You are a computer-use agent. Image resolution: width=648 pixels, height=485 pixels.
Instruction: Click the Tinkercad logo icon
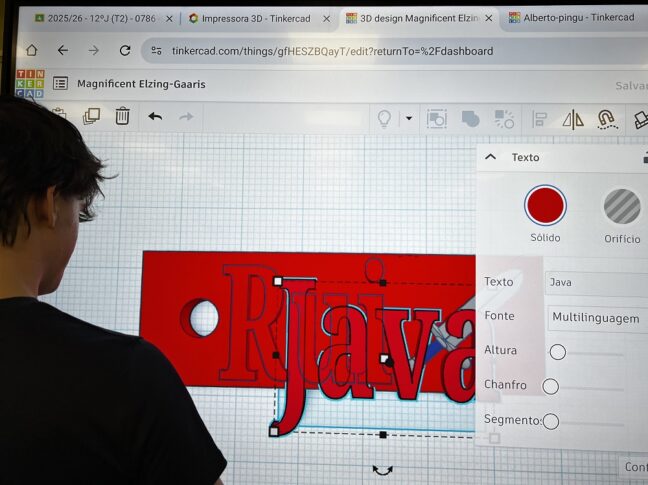30,84
